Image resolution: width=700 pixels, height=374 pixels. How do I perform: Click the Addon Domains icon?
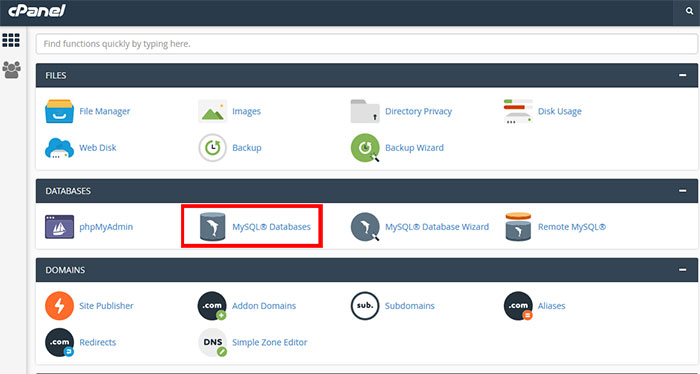[212, 306]
